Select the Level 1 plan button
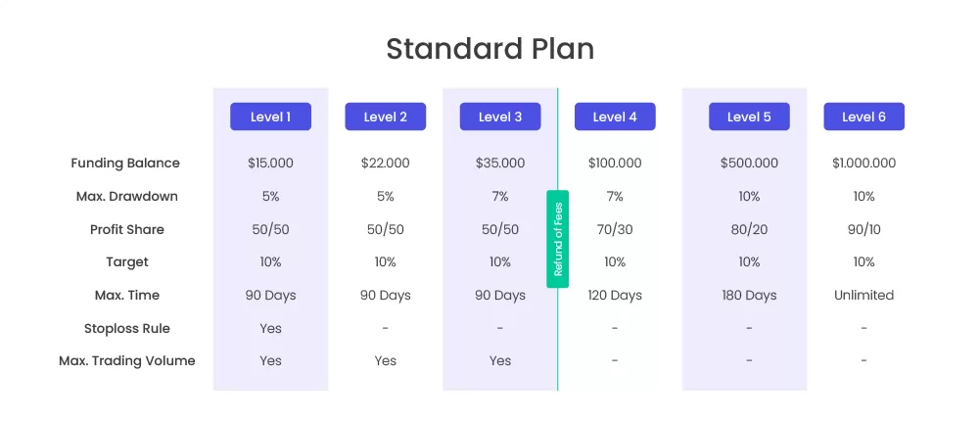The image size is (980, 421). (270, 117)
